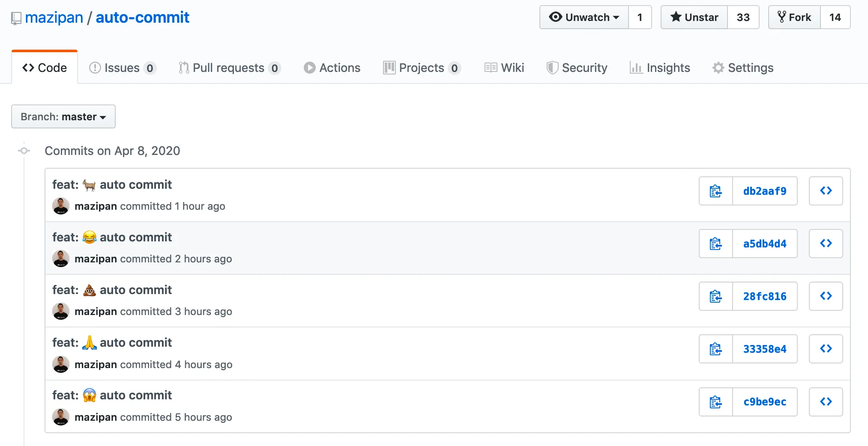The width and height of the screenshot is (868, 446).
Task: Open commit hash link a5db4d4
Action: [765, 244]
